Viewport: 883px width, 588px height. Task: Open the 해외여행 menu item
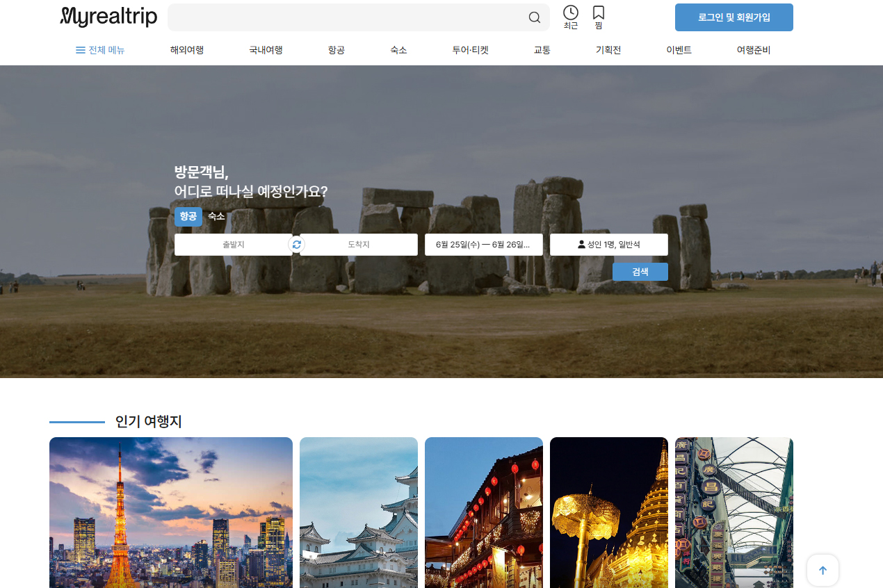pyautogui.click(x=186, y=50)
